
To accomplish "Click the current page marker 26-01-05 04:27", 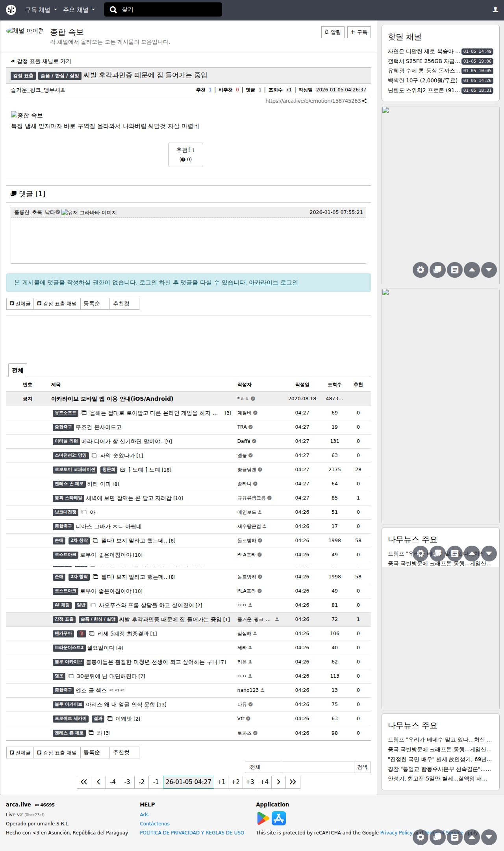I will (189, 782).
